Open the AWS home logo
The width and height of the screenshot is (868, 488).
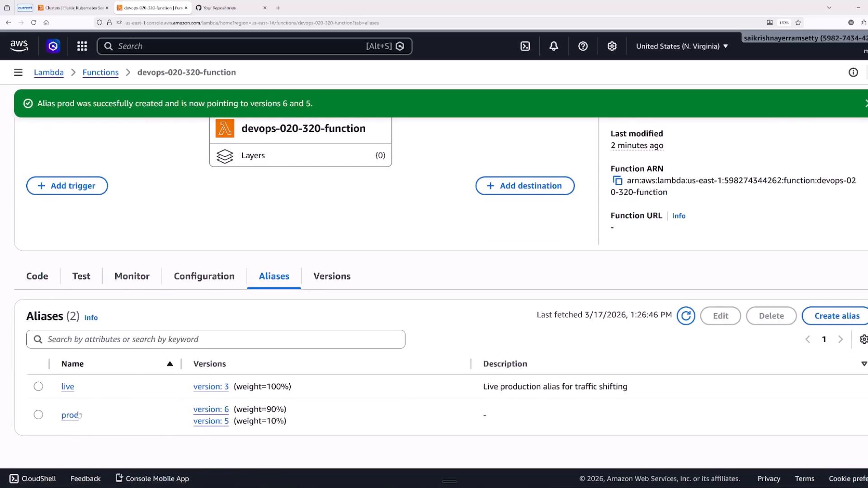click(19, 46)
